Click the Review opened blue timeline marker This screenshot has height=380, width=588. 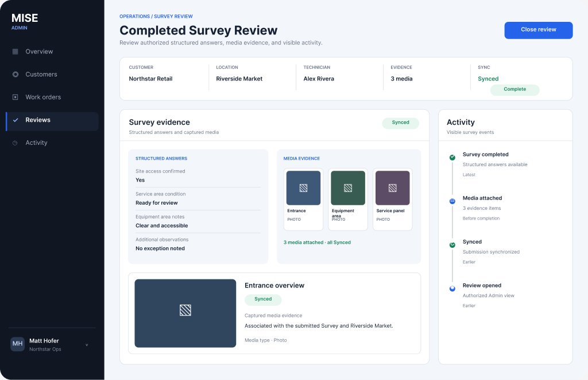(x=452, y=289)
